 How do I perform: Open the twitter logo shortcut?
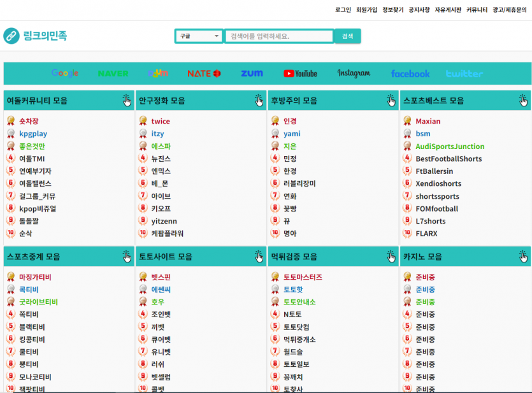click(464, 74)
